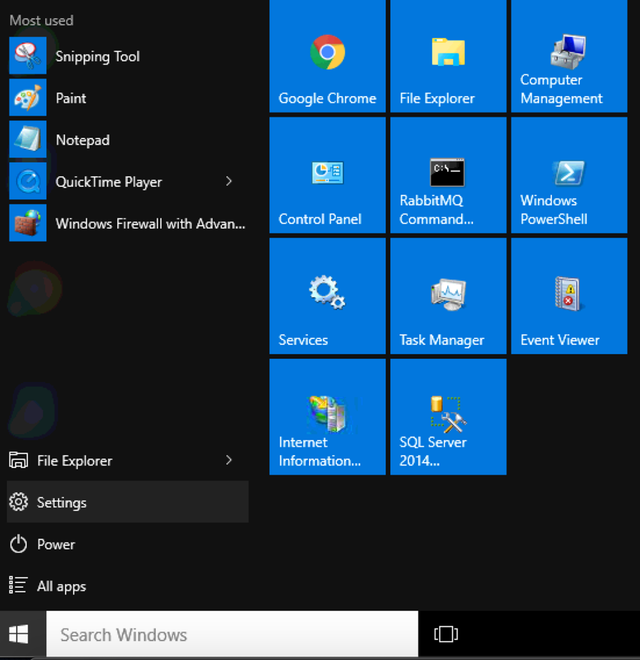Expand the QuickTime Player jump list arrow
Screen dimensions: 640x660
tap(229, 181)
